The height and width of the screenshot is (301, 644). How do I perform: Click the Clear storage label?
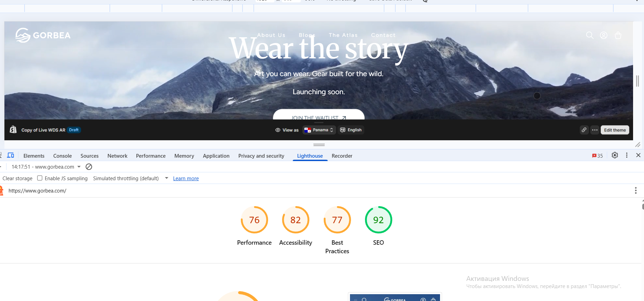coord(17,178)
